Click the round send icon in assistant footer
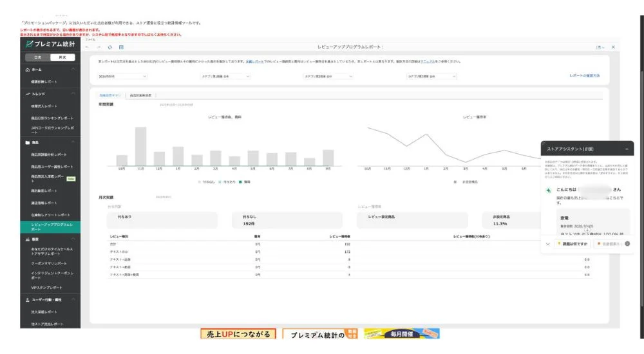The width and height of the screenshot is (644, 354). pos(627,243)
